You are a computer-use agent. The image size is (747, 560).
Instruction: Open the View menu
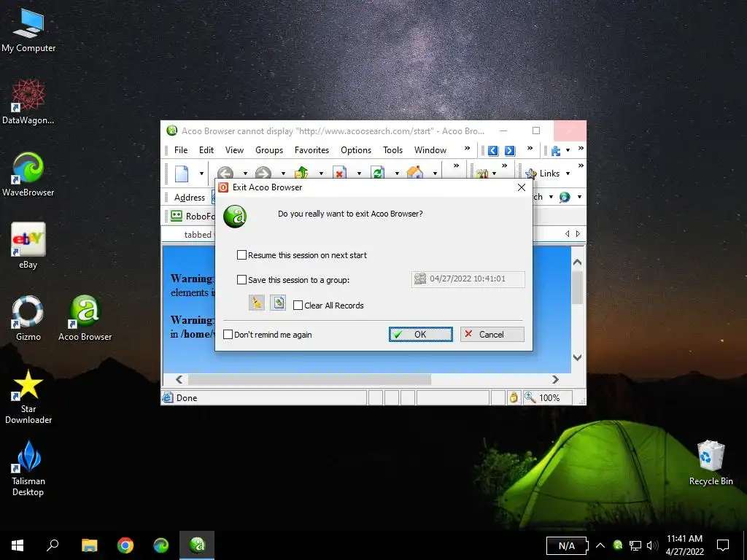coord(234,150)
